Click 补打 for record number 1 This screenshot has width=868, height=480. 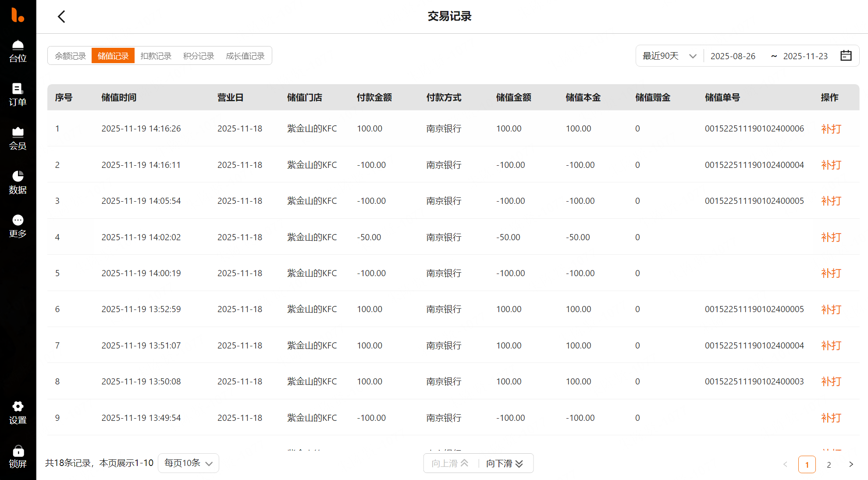[x=831, y=129]
